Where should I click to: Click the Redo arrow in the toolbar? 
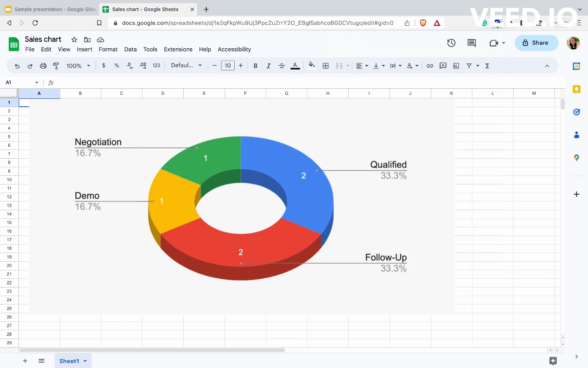point(30,66)
